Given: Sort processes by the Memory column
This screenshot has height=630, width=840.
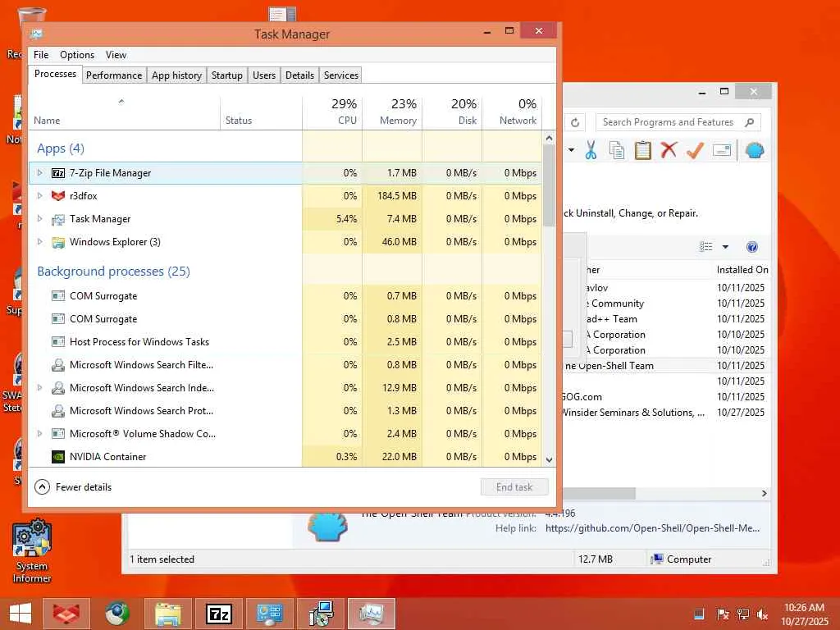Looking at the screenshot, I should coord(393,112).
